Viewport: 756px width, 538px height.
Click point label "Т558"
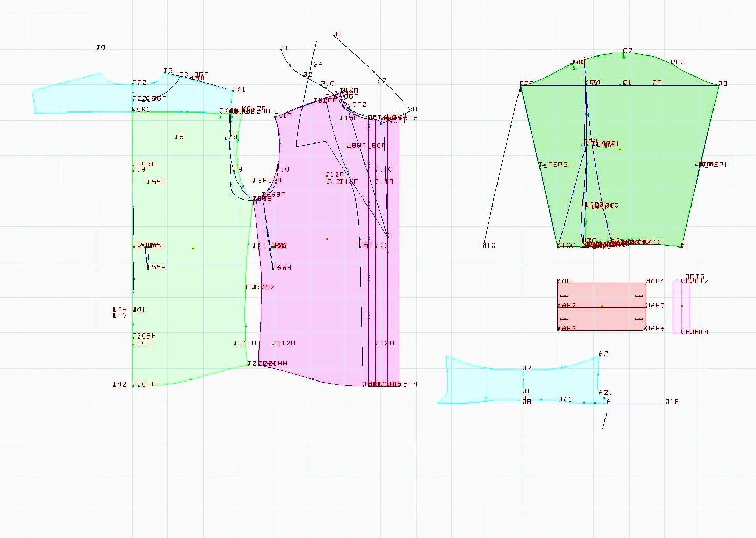click(156, 182)
